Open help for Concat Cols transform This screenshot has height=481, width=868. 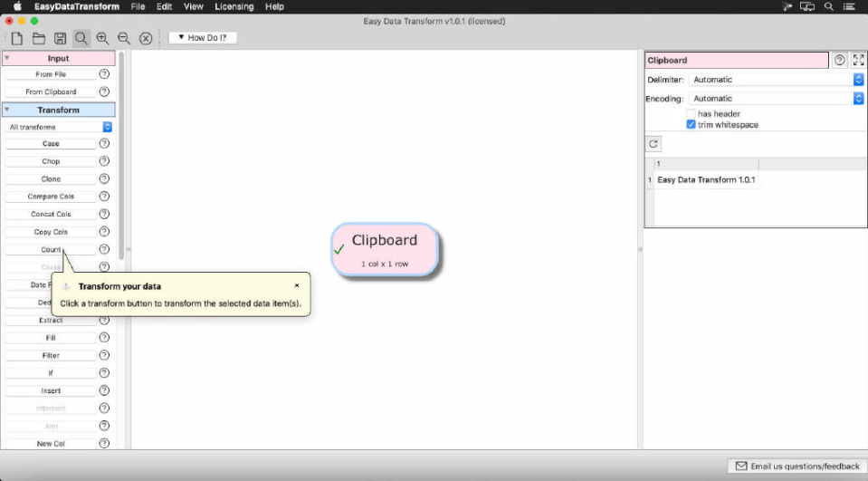[x=104, y=214]
